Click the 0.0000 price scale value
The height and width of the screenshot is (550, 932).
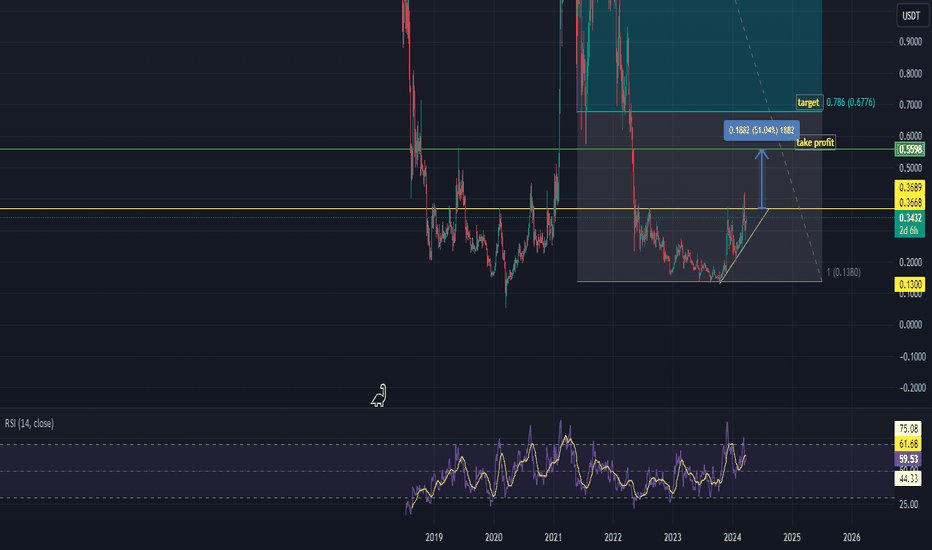pos(911,325)
